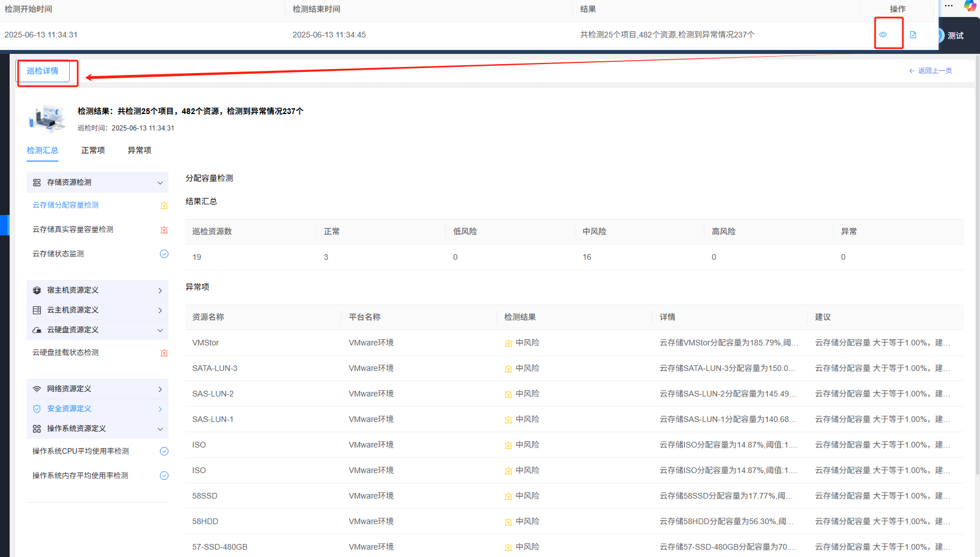Click the 巡检资源数 value 19
Viewport: 980px width, 557px height.
pos(197,257)
